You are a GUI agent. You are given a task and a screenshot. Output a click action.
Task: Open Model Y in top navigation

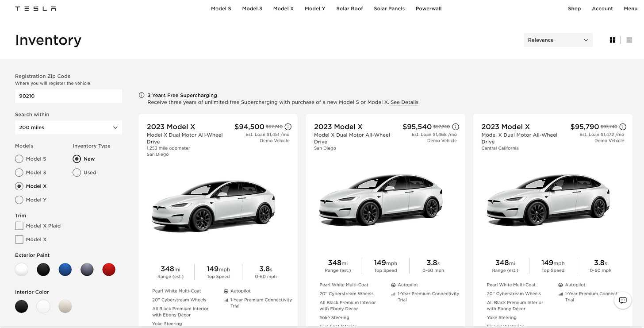[x=315, y=8]
